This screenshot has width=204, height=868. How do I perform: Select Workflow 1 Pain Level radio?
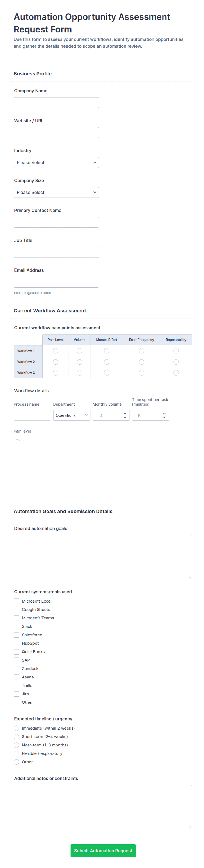pyautogui.click(x=56, y=351)
